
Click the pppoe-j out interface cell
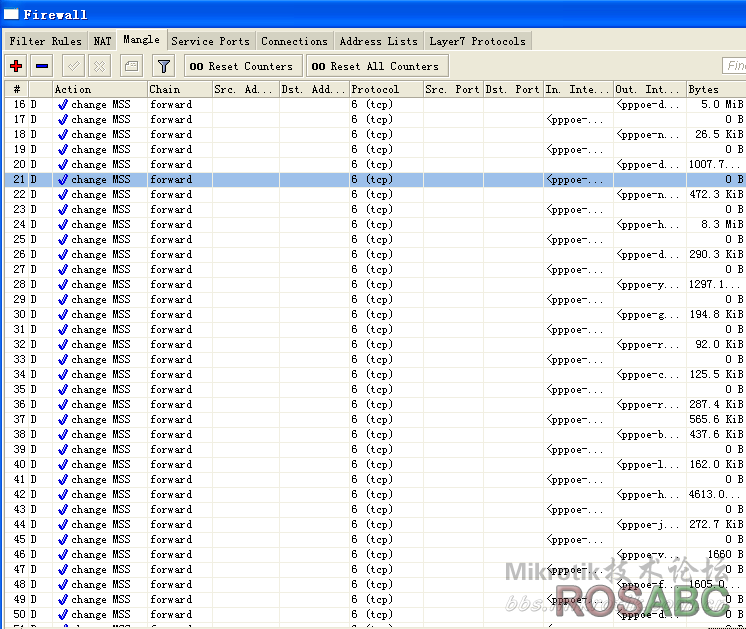click(649, 524)
